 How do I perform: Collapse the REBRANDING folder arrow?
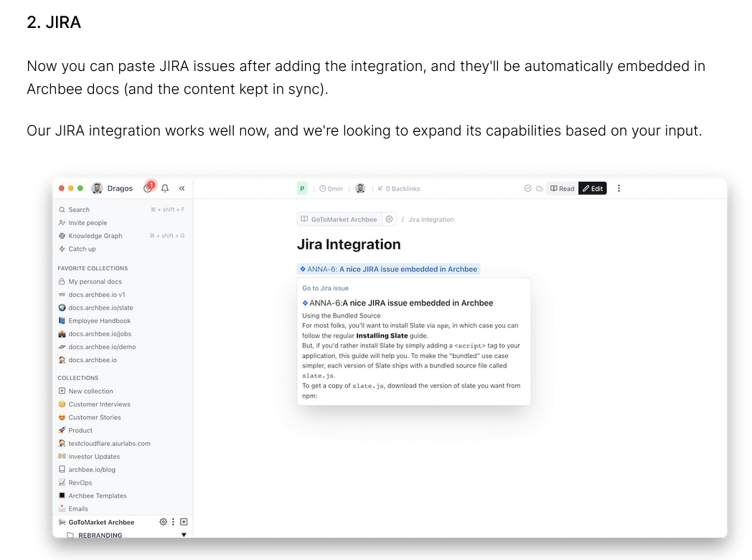pyautogui.click(x=184, y=535)
